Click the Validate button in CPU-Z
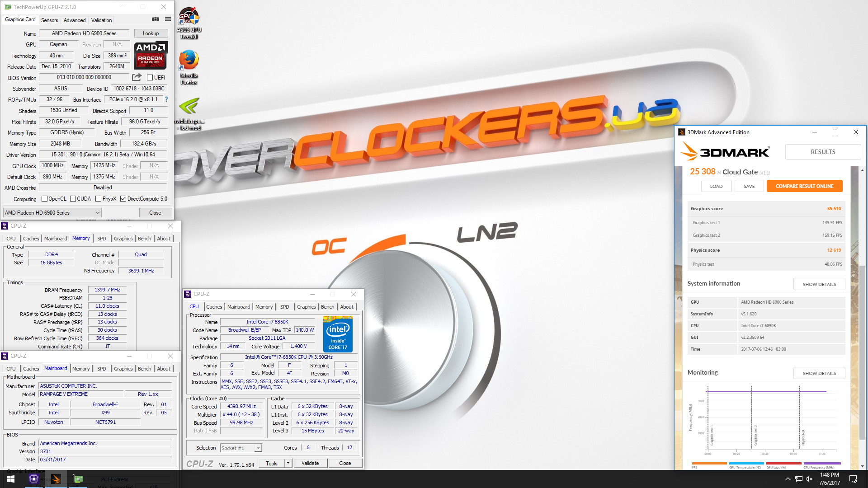The width and height of the screenshot is (868, 488). tap(310, 463)
